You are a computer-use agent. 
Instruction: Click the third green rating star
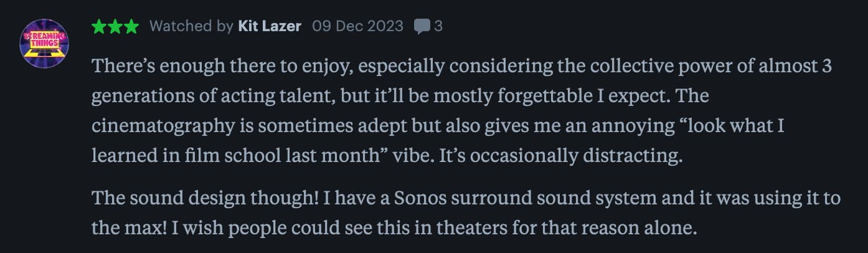coord(131,27)
